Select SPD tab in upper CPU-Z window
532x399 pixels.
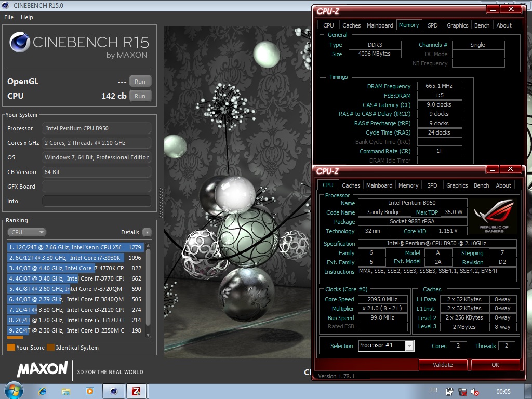[433, 25]
